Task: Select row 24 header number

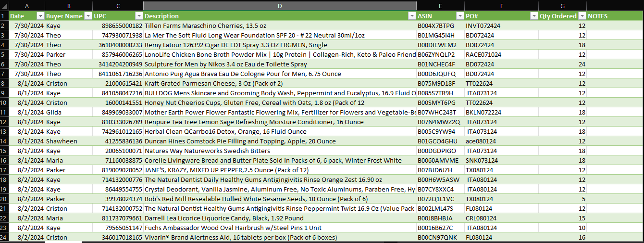Action: 4,237
